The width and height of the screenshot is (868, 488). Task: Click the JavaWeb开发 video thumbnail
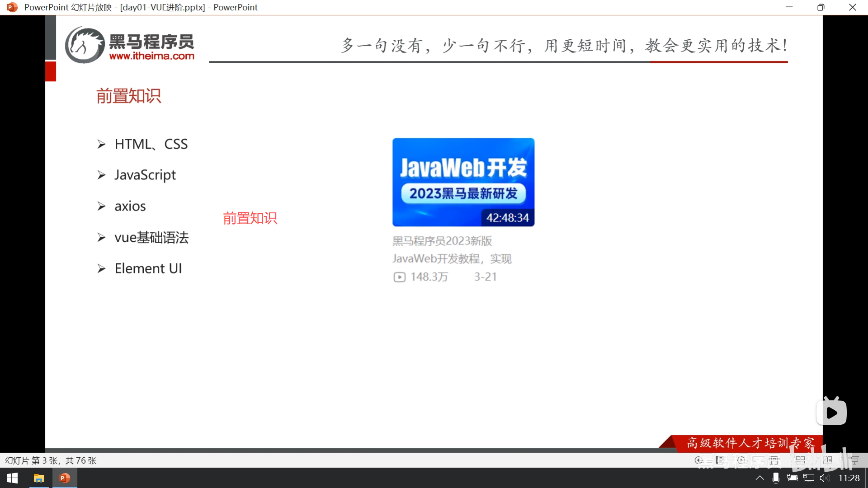click(x=463, y=182)
